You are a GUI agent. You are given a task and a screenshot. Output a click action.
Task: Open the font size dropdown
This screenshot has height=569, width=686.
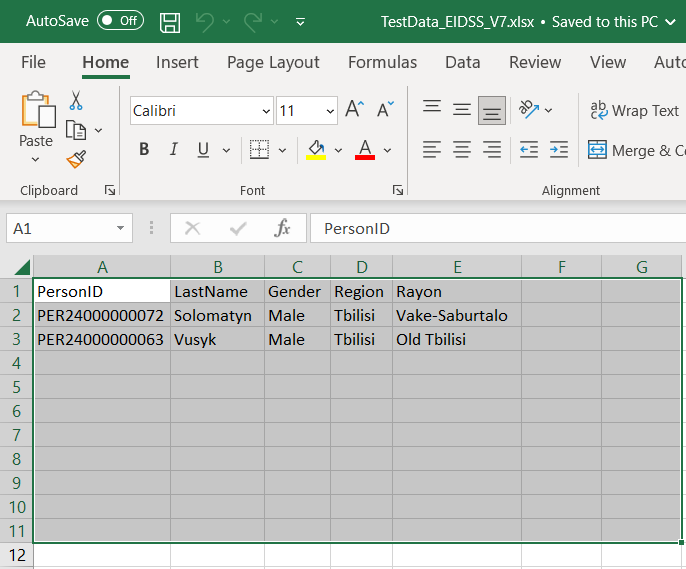click(x=330, y=111)
